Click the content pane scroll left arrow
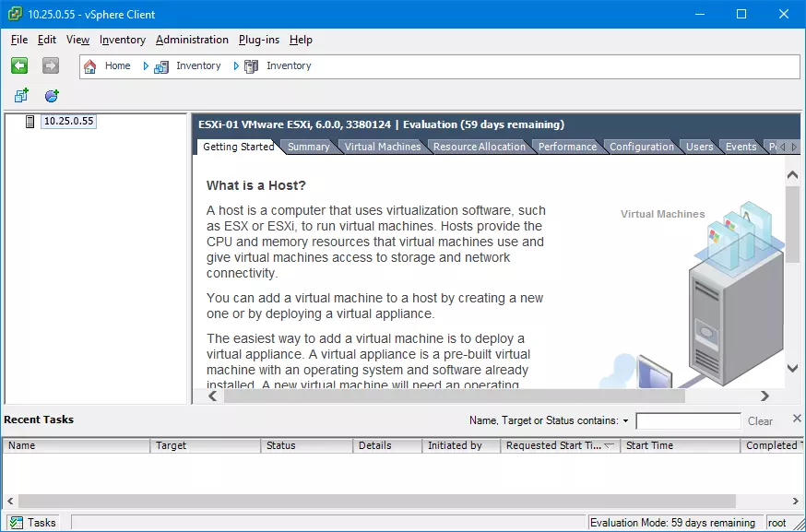The height and width of the screenshot is (532, 806). point(213,396)
